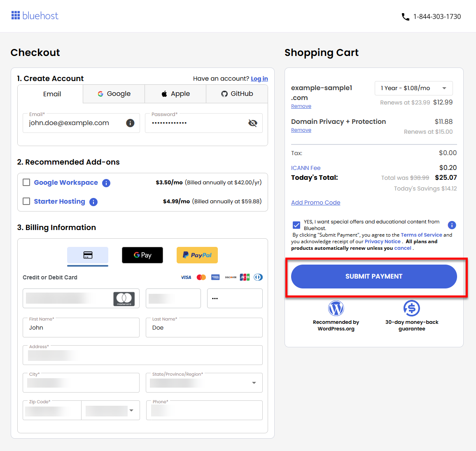The image size is (476, 451).
Task: Click the WordPress logo badge
Action: click(x=336, y=309)
